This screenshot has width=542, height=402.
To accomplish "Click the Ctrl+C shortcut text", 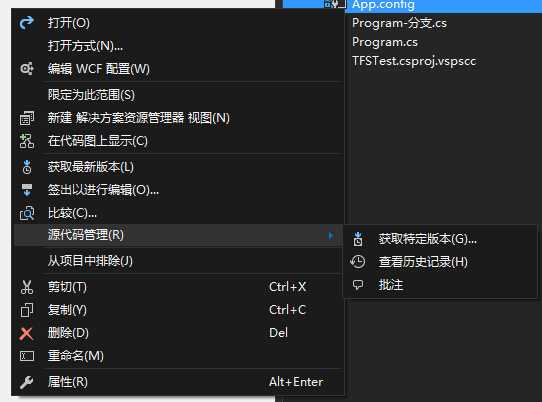I will tap(287, 310).
